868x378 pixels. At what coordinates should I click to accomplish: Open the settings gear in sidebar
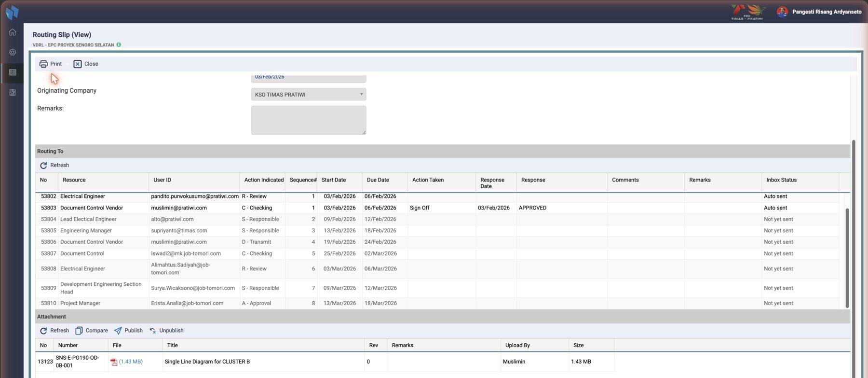[x=13, y=52]
